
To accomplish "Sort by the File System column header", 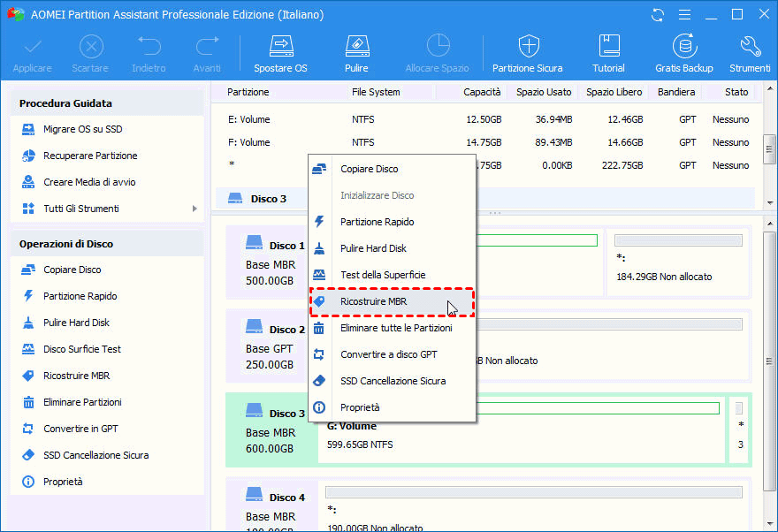I will point(376,92).
